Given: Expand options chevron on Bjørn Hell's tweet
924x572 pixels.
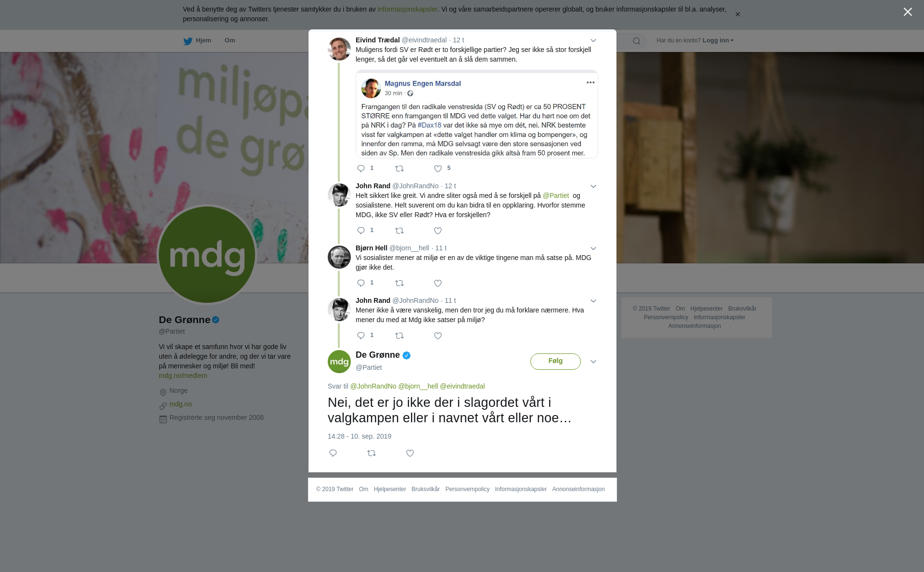Looking at the screenshot, I should [x=593, y=248].
